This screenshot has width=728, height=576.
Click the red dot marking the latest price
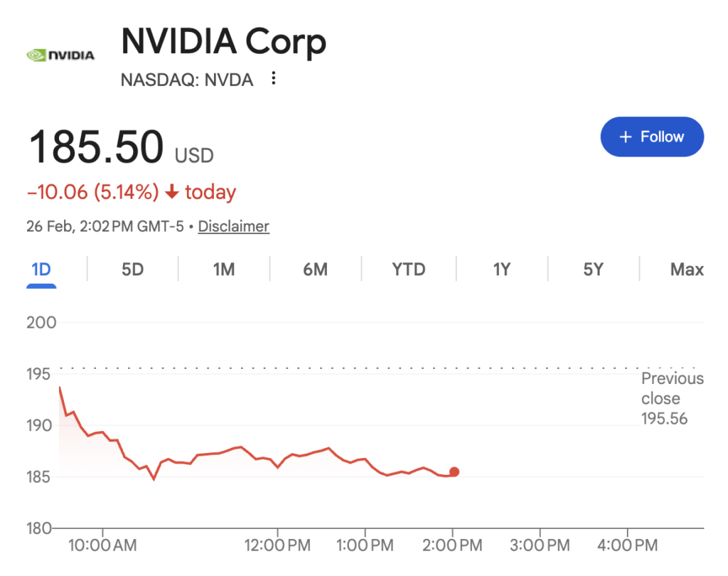[x=454, y=471]
